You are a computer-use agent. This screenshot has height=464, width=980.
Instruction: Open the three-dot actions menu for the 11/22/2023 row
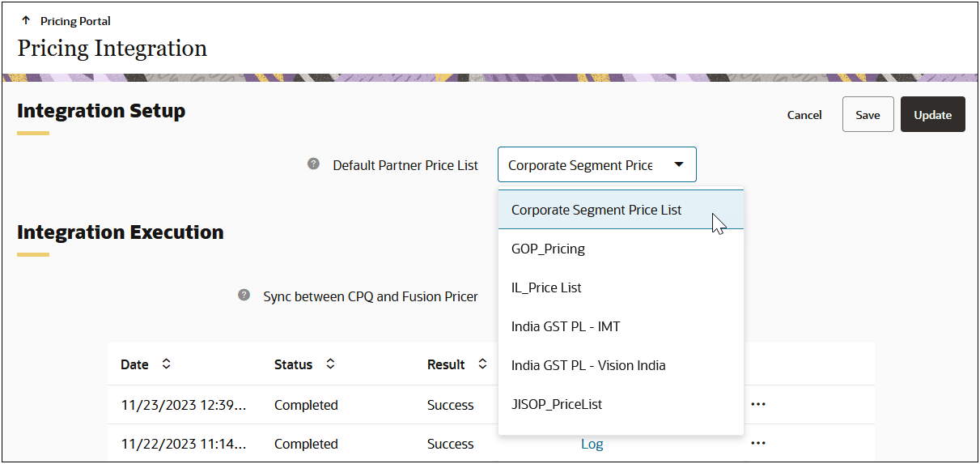758,443
